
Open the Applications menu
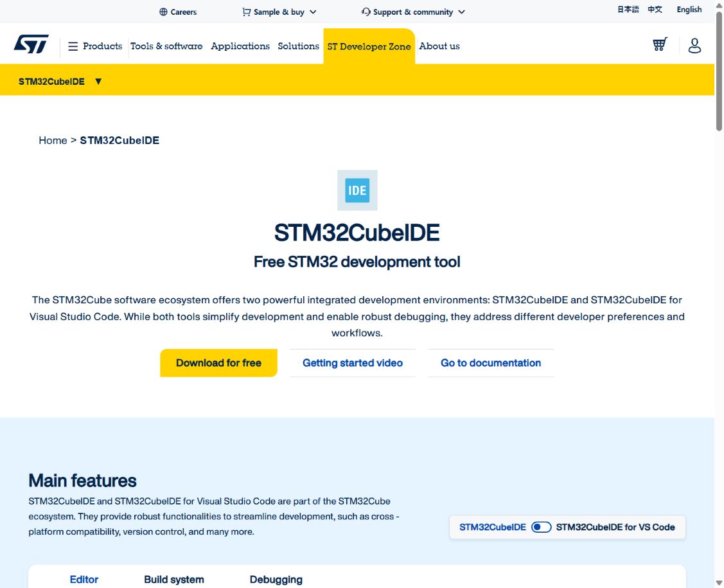(x=240, y=46)
